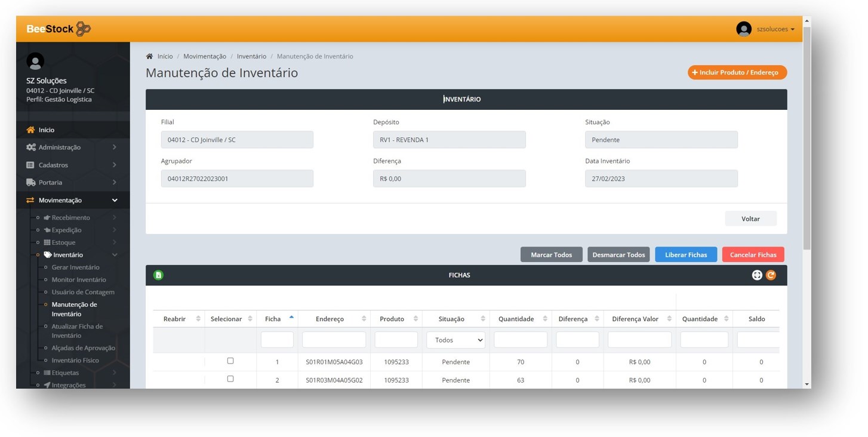
Task: Sort the Ficha column using its arrow
Action: point(291,318)
